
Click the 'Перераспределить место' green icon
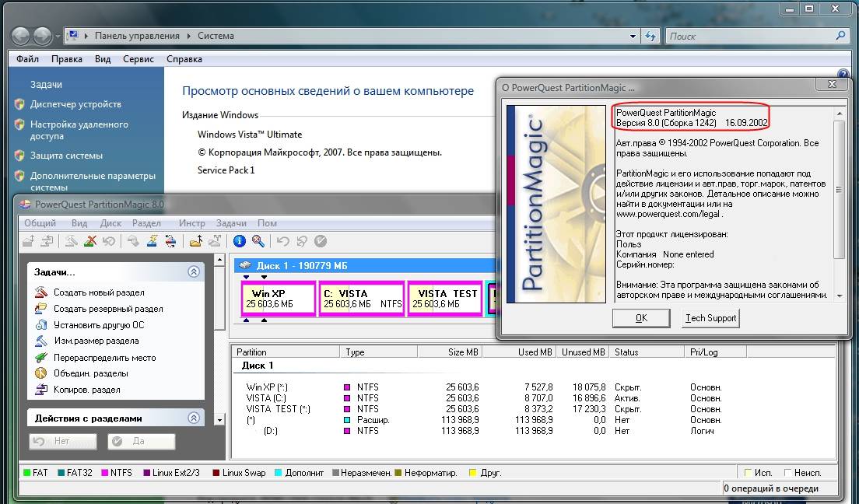coord(41,358)
